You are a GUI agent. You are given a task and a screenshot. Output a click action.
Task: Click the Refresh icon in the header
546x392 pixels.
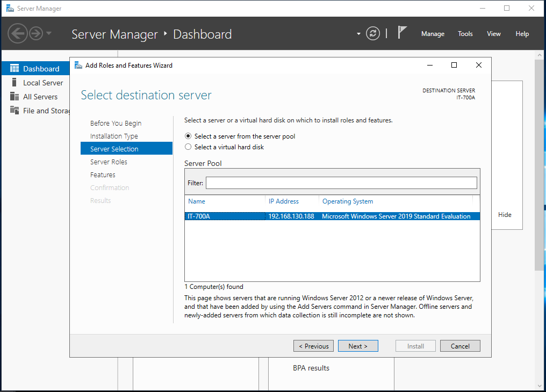[373, 34]
